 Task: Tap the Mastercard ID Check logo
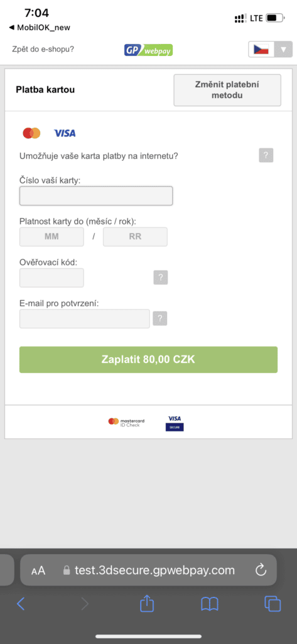pos(126,422)
